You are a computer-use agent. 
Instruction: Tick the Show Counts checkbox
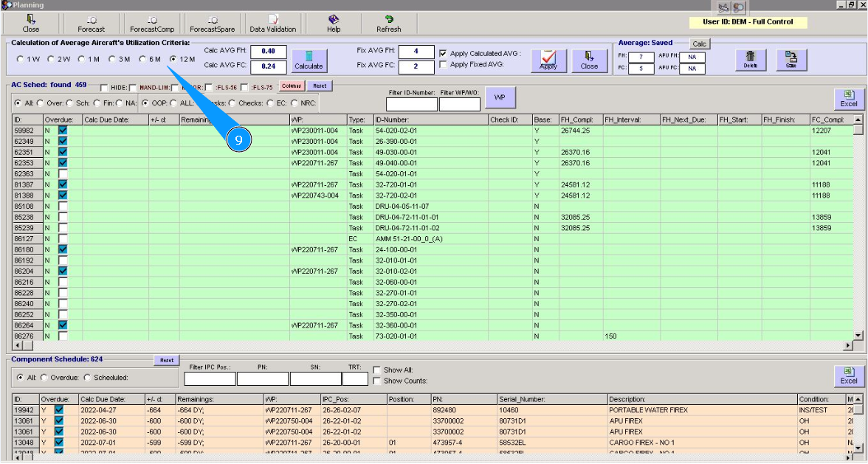pyautogui.click(x=377, y=381)
